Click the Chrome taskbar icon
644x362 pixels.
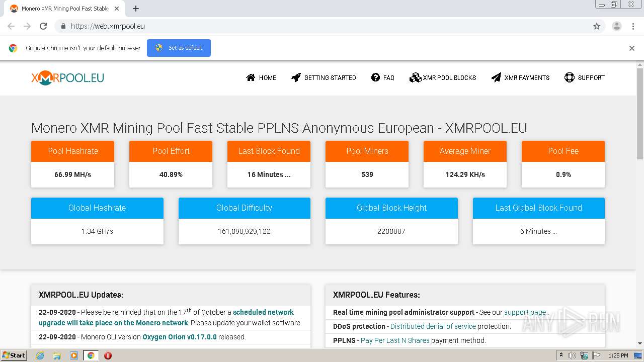point(91,355)
